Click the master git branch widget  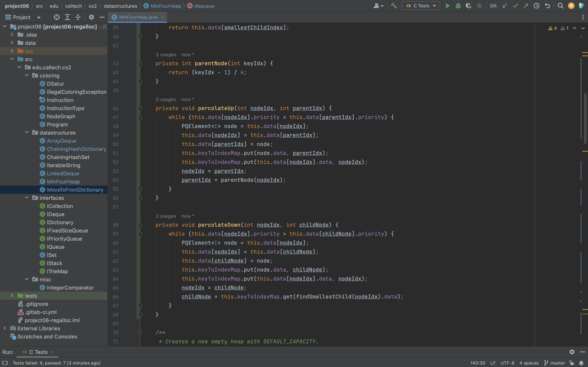pyautogui.click(x=555, y=363)
